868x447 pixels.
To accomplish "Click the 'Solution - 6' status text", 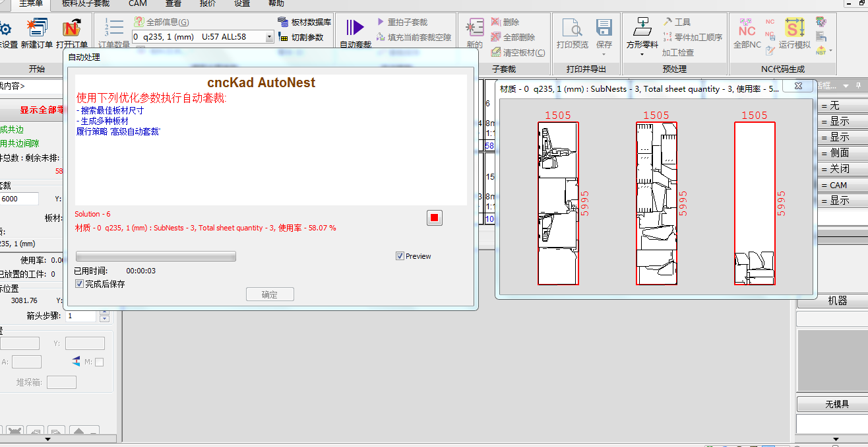I will pyautogui.click(x=92, y=214).
